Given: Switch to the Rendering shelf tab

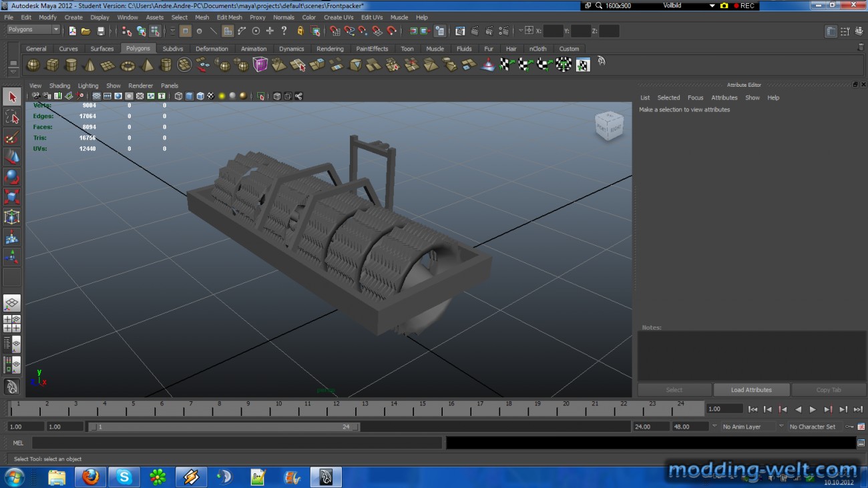Looking at the screenshot, I should pos(330,49).
